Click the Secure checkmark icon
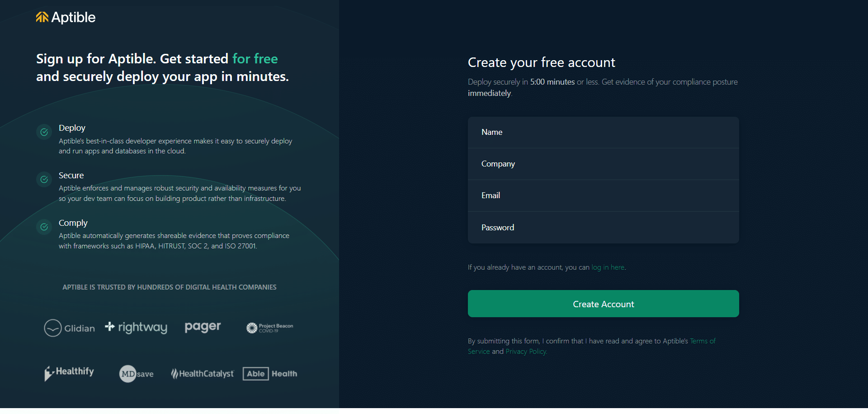 [x=44, y=180]
